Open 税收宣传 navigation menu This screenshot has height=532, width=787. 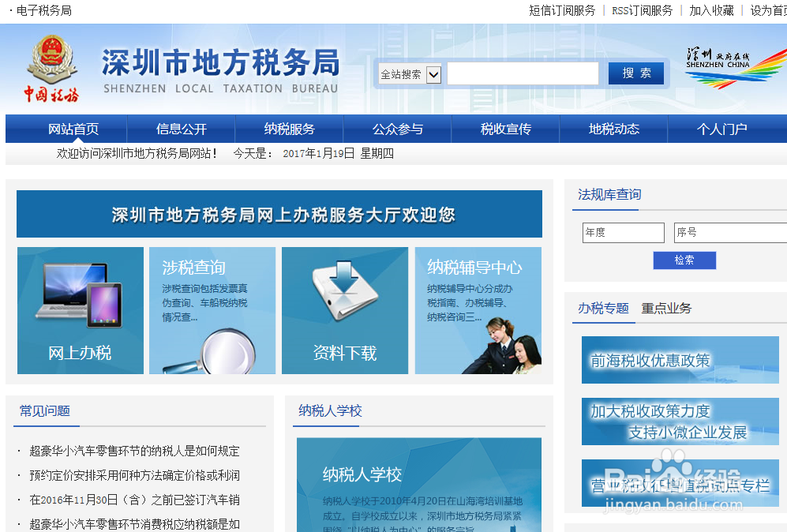click(x=505, y=129)
